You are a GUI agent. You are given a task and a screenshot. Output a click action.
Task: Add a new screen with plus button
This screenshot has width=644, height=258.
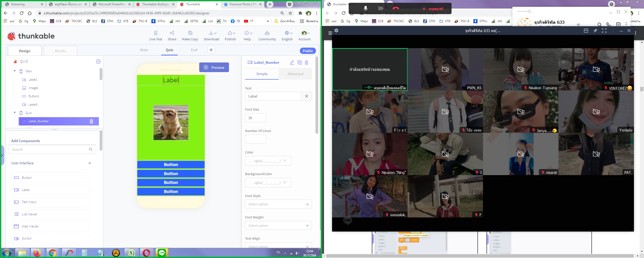click(211, 50)
